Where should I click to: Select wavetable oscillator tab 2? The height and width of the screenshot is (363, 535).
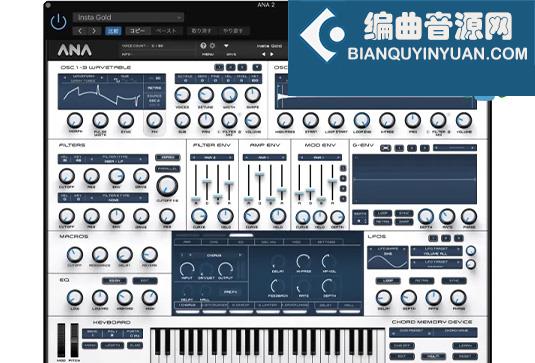coord(231,67)
